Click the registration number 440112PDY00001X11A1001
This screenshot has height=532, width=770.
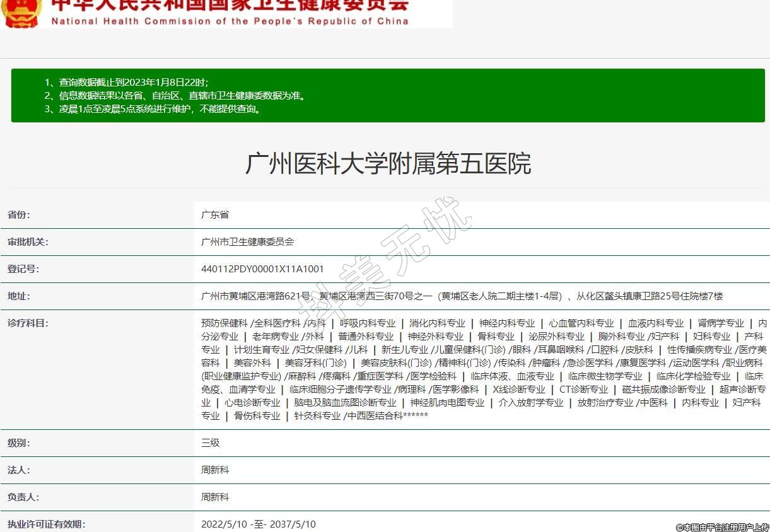262,269
